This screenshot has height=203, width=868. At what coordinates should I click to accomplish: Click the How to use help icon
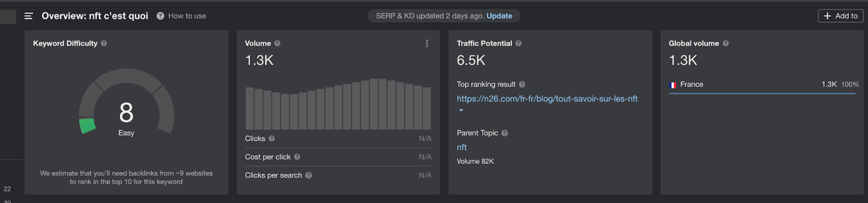pyautogui.click(x=161, y=16)
